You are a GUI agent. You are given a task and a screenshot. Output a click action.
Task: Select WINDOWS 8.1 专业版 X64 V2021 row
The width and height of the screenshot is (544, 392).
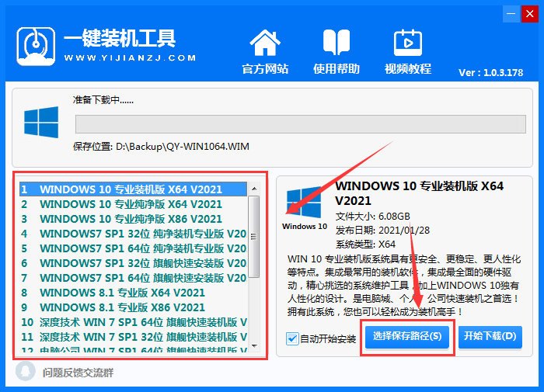click(x=133, y=293)
